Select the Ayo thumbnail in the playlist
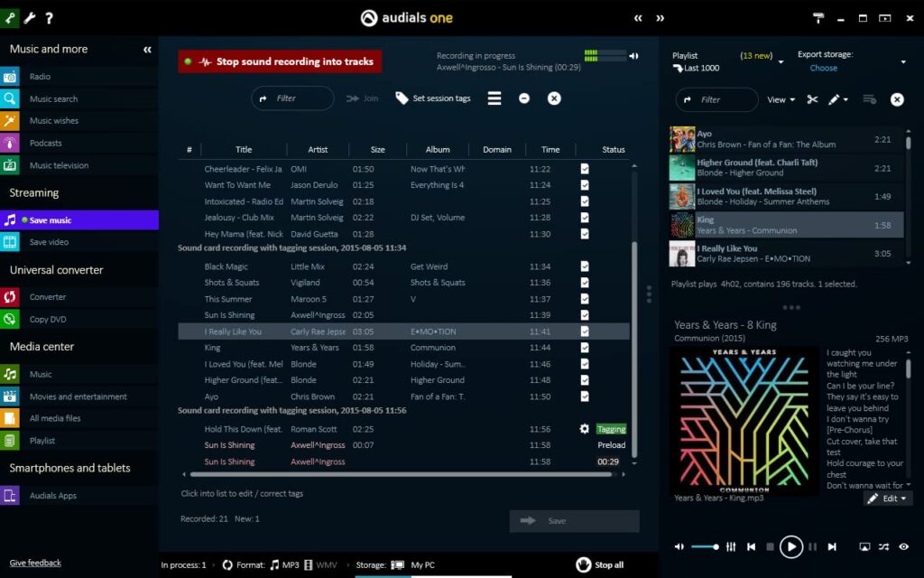This screenshot has width=924, height=578. (x=682, y=139)
